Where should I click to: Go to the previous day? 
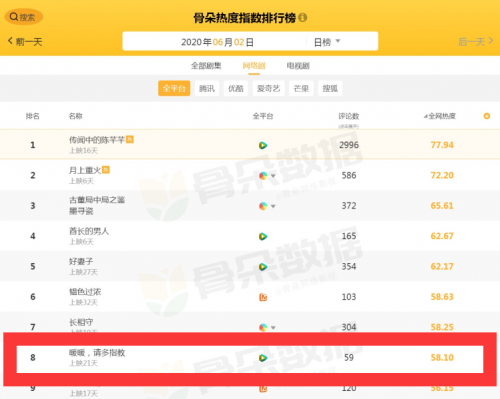(x=25, y=42)
